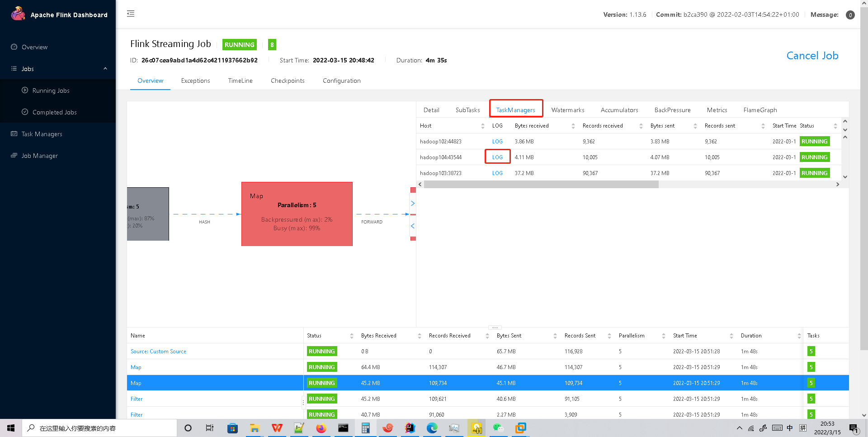The height and width of the screenshot is (437, 868).
Task: Open Job Manager in the sidebar
Action: [39, 156]
